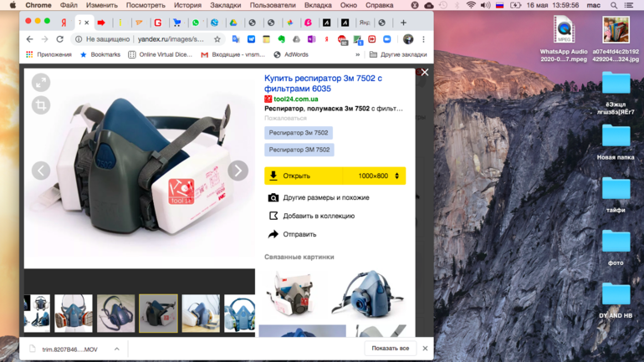The height and width of the screenshot is (362, 644).
Task: Go back with the browser back arrow
Action: point(29,39)
